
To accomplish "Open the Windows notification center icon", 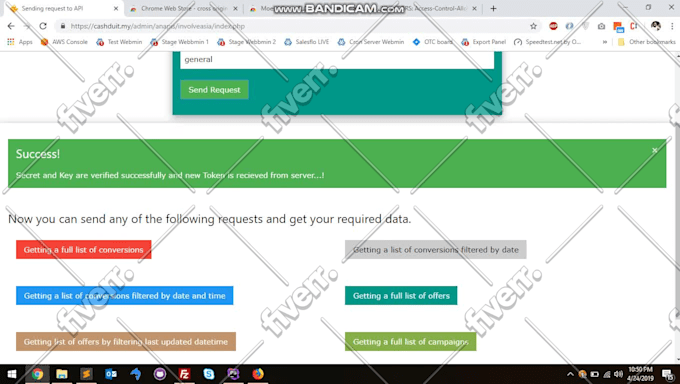I will click(x=668, y=374).
